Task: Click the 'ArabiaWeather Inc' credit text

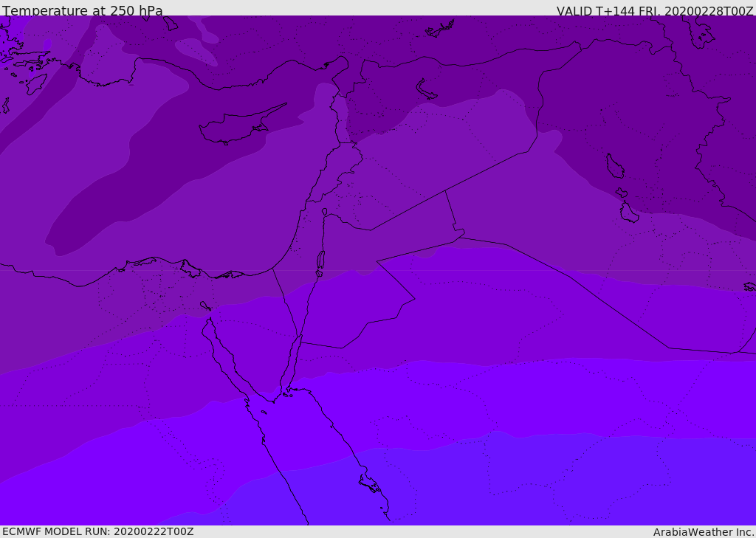Action: click(704, 532)
